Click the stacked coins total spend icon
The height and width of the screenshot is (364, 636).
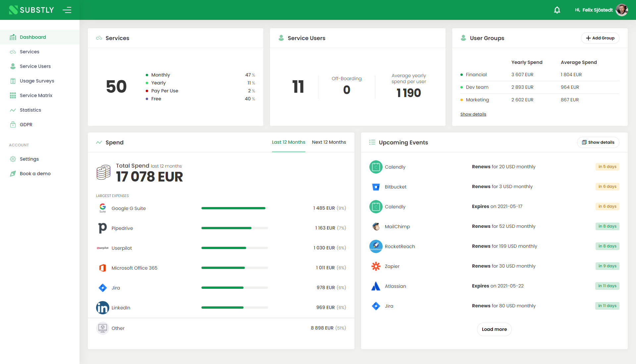pos(103,172)
